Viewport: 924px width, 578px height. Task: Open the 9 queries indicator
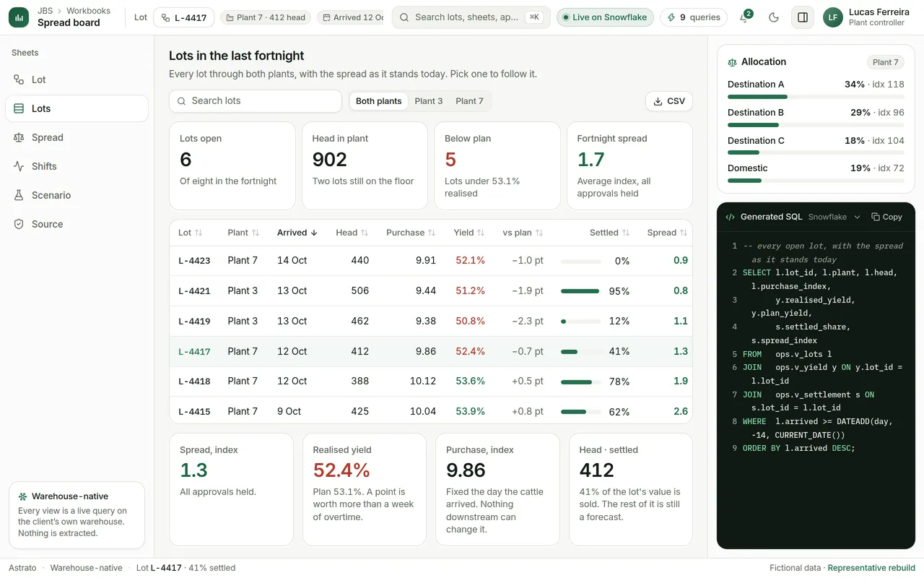click(694, 17)
